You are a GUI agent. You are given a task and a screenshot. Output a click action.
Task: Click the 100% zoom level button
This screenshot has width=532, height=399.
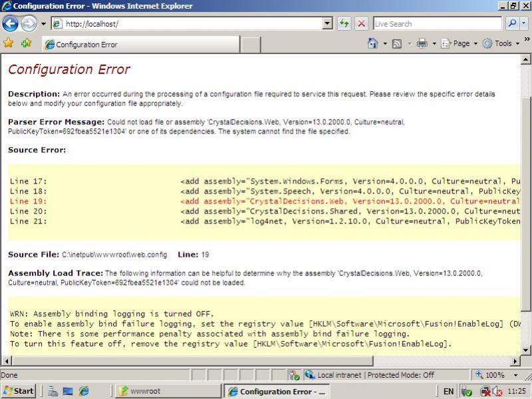pos(491,375)
